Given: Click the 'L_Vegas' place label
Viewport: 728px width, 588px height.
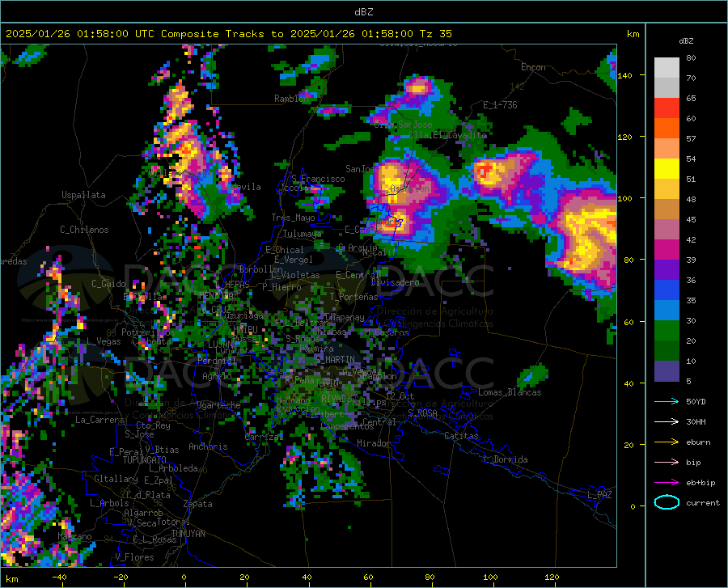Looking at the screenshot, I should click(x=104, y=341).
